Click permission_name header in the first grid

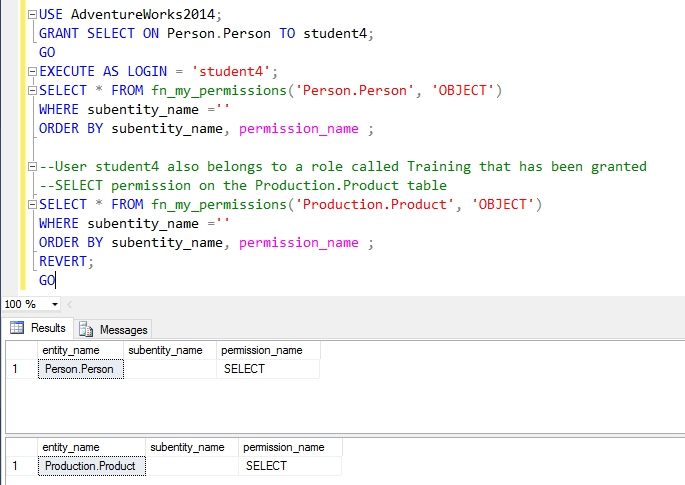tap(262, 350)
